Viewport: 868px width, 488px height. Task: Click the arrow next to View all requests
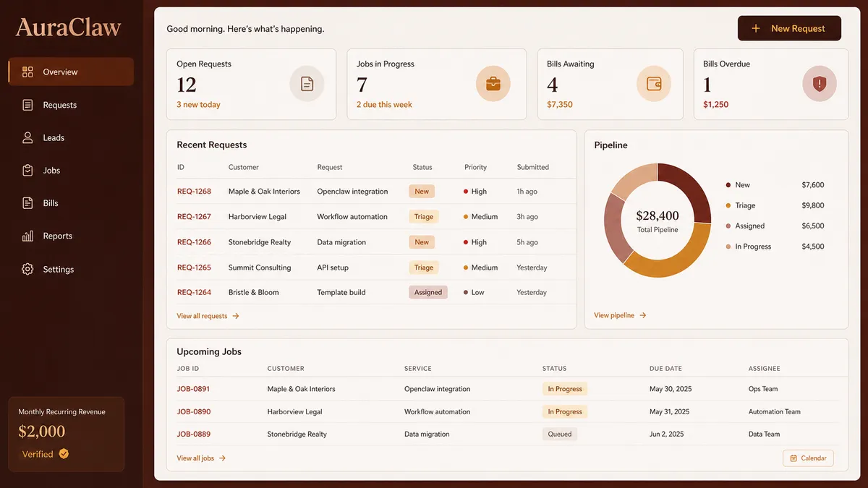click(x=236, y=316)
